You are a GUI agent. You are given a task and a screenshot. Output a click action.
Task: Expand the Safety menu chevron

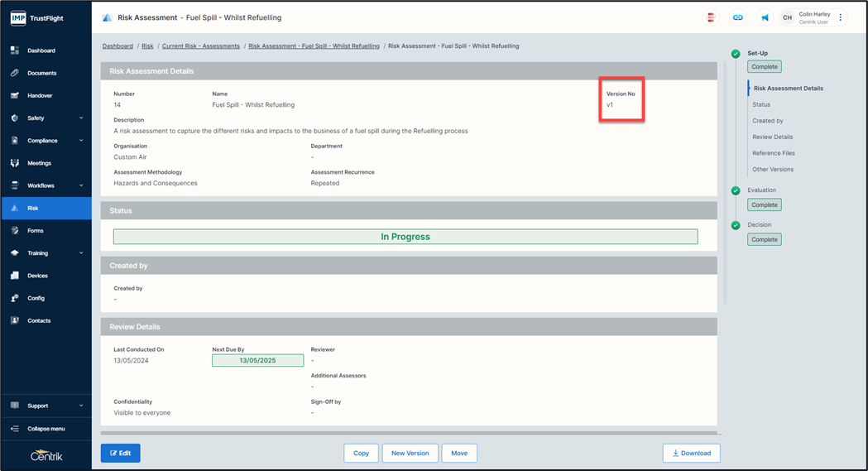coord(81,118)
